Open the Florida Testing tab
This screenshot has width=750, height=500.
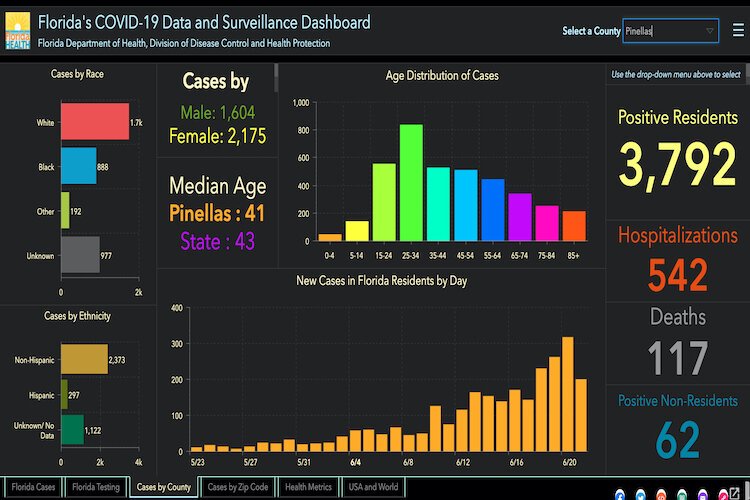click(96, 487)
